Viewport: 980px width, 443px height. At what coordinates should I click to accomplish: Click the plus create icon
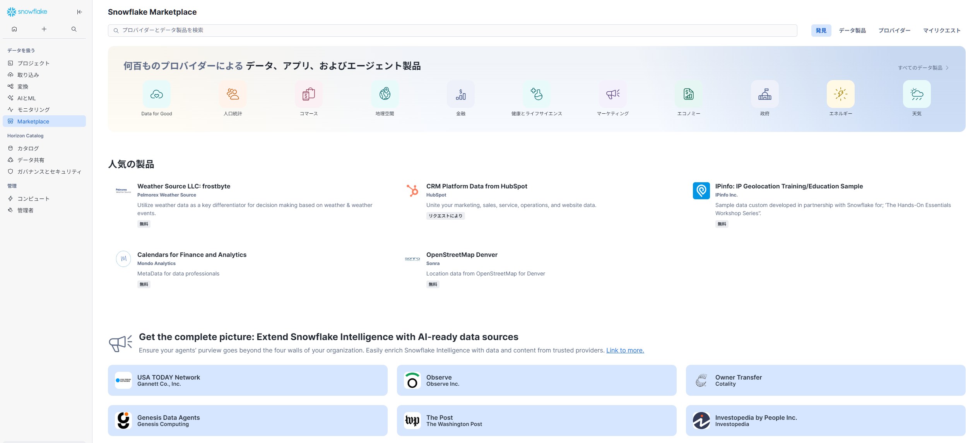(x=44, y=29)
